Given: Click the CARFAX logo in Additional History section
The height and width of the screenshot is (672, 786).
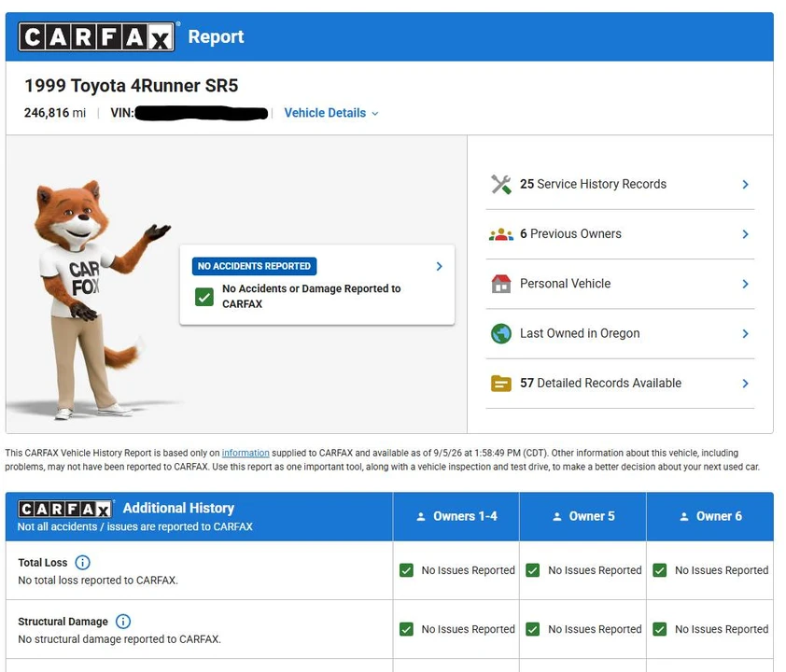Looking at the screenshot, I should coord(64,509).
